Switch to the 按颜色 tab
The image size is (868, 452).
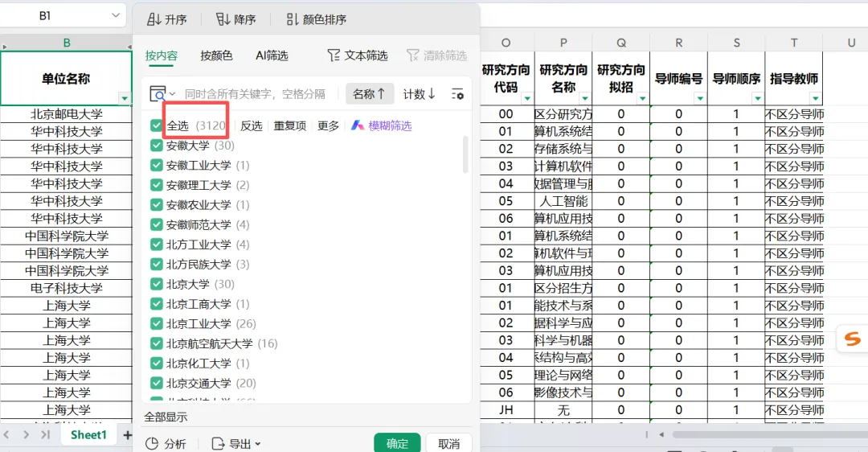(x=216, y=55)
